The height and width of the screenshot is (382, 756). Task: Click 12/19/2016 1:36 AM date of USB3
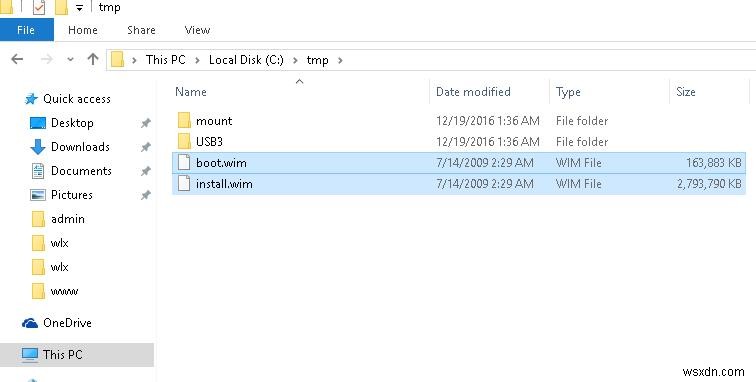coord(487,142)
